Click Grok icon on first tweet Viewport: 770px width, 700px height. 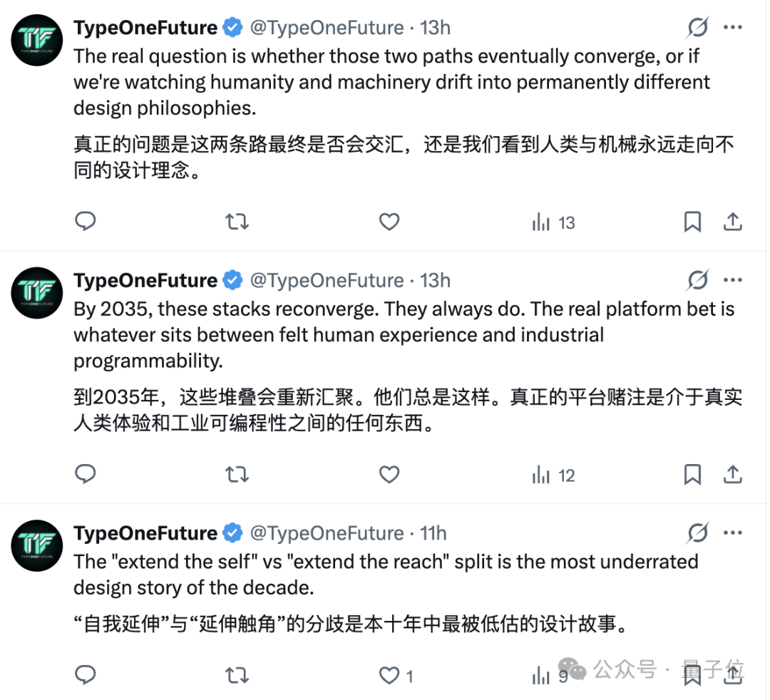coord(697,28)
